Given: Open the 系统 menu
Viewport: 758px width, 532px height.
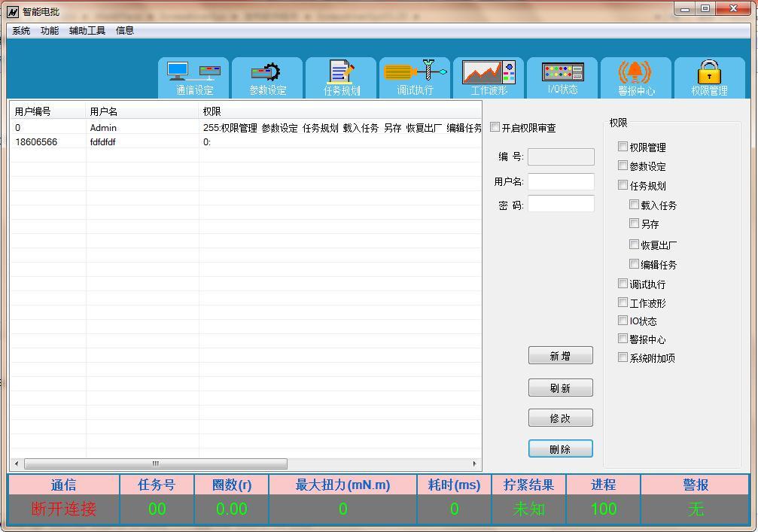Looking at the screenshot, I should (x=21, y=30).
